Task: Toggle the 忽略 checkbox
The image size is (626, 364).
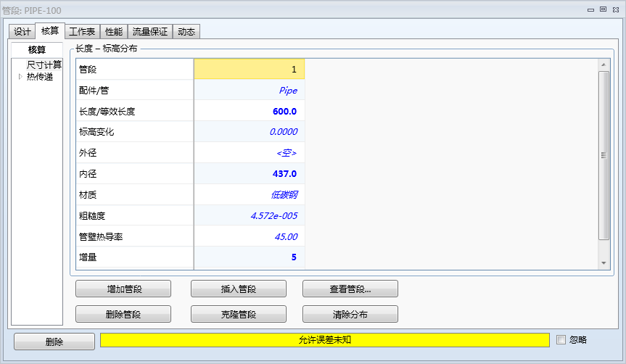Action: tap(561, 339)
